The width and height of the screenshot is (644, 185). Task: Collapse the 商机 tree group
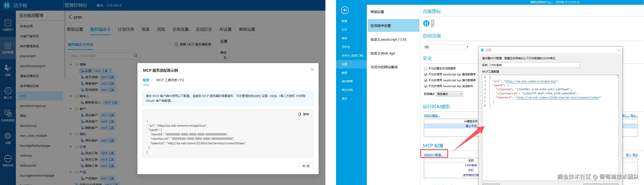point(71,134)
